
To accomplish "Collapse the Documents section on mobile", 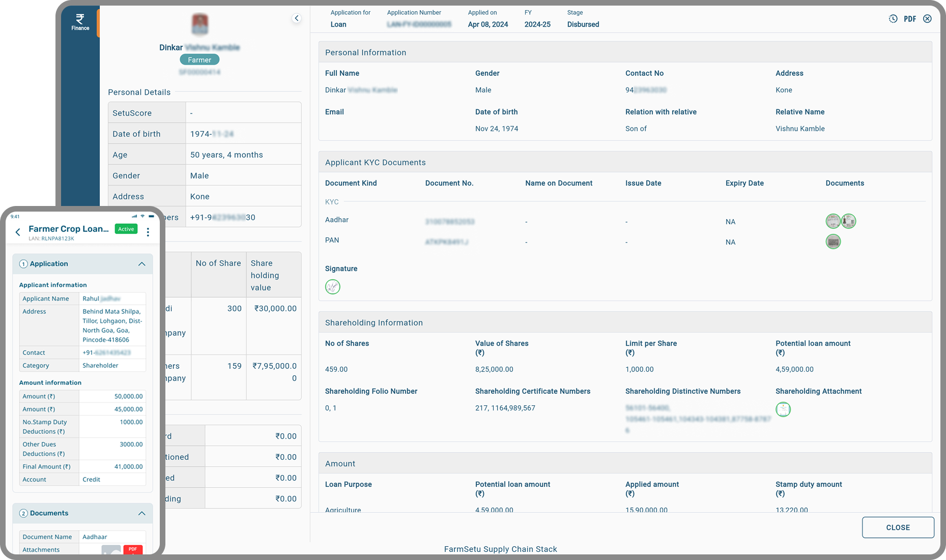I will click(x=141, y=513).
